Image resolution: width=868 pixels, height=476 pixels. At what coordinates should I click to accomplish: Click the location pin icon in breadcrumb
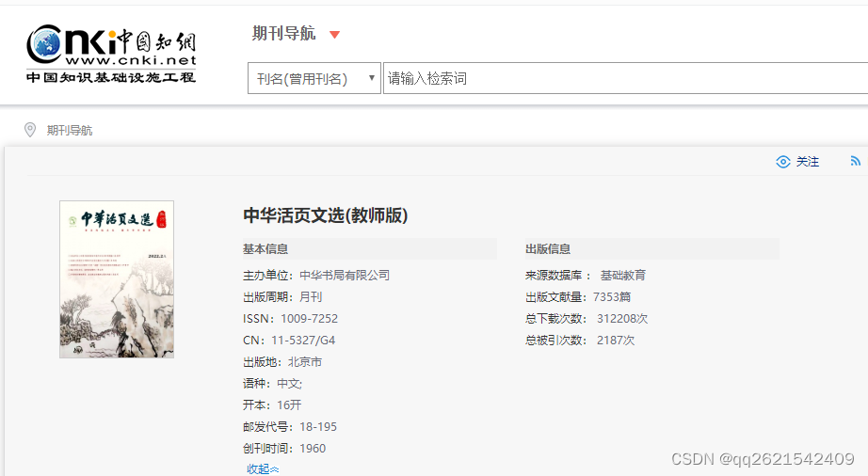pos(30,130)
